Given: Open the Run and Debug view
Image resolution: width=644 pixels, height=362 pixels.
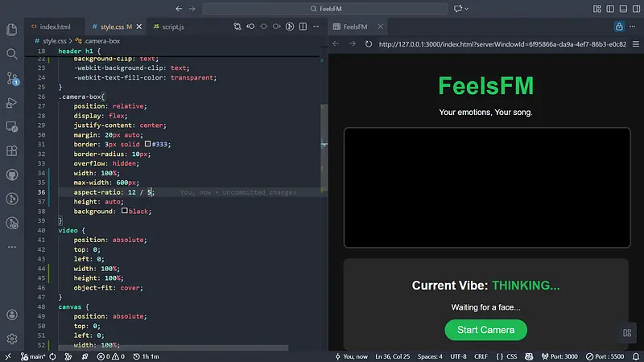Looking at the screenshot, I should click(x=12, y=102).
